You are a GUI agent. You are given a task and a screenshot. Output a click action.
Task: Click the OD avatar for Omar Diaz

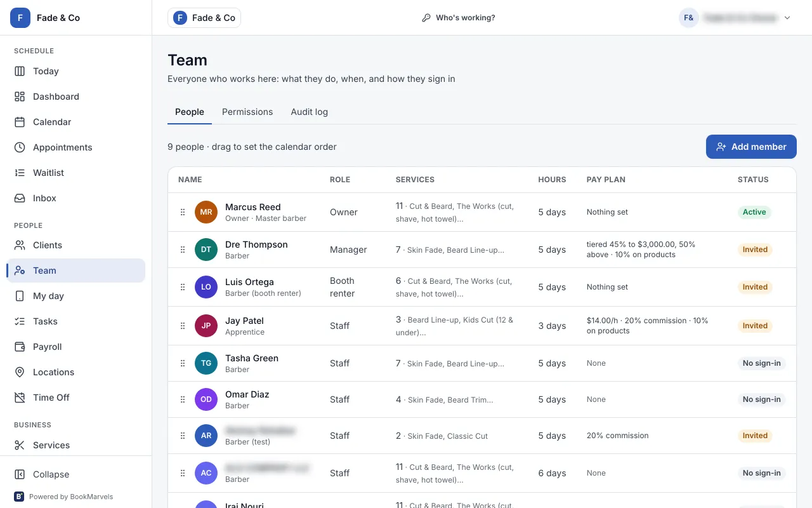pyautogui.click(x=206, y=399)
